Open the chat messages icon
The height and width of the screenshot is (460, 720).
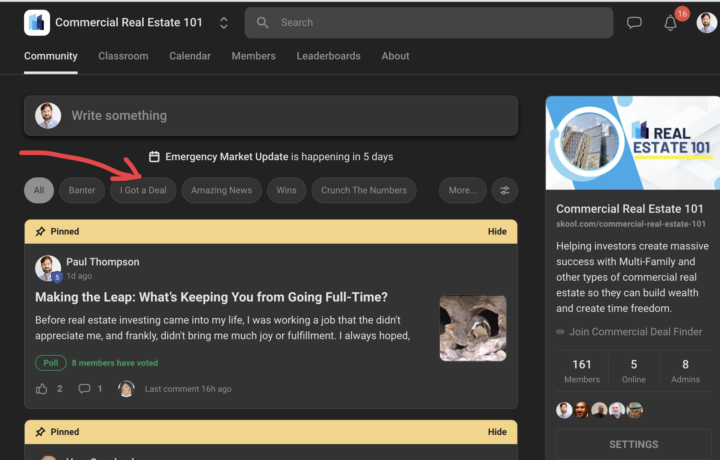pos(634,23)
